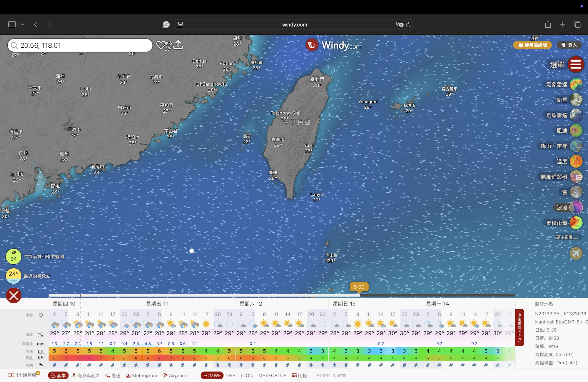588x382 pixels.
Task: Expand the 15天天氣預報 red side tab
Action: (519, 327)
